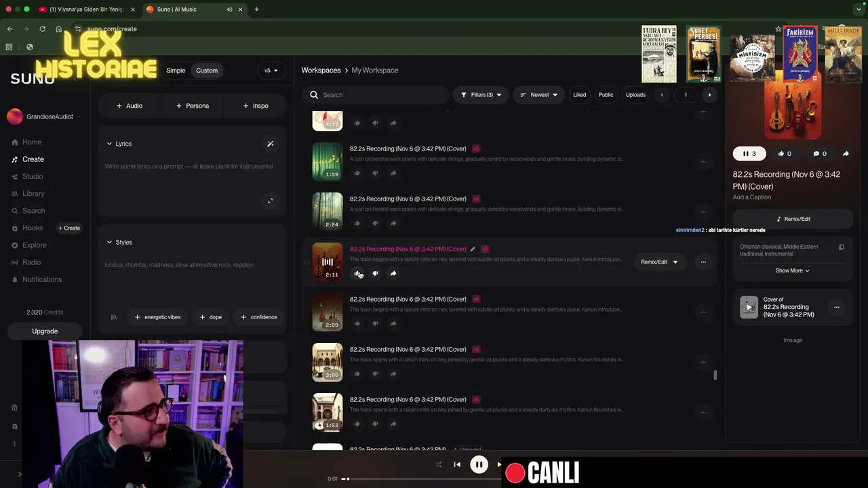Open options for the Cover of track
This screenshot has height=488, width=868.
[x=836, y=307]
